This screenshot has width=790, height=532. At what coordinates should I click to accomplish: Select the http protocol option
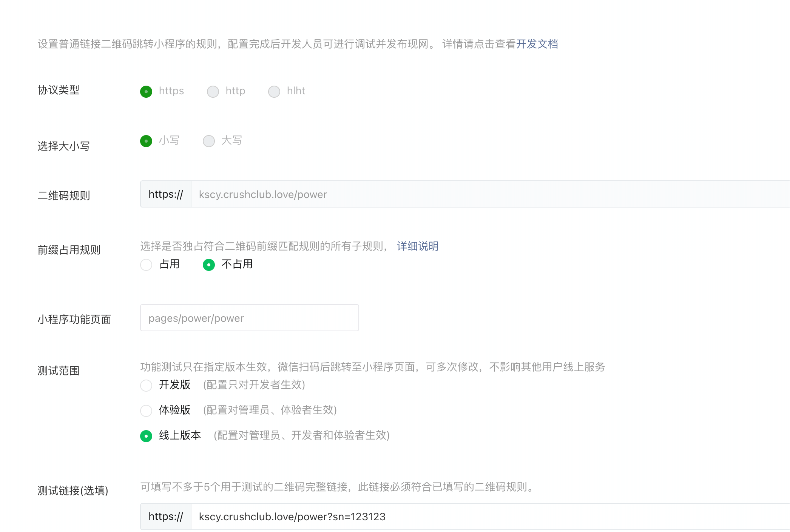click(213, 91)
